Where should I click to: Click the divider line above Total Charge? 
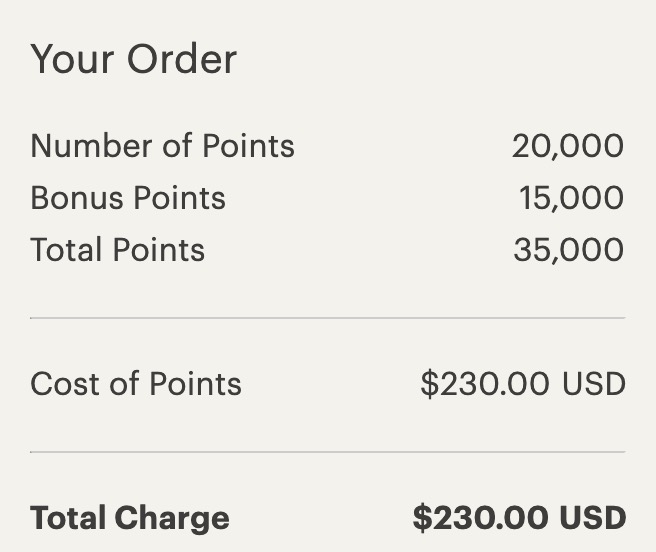(327, 452)
